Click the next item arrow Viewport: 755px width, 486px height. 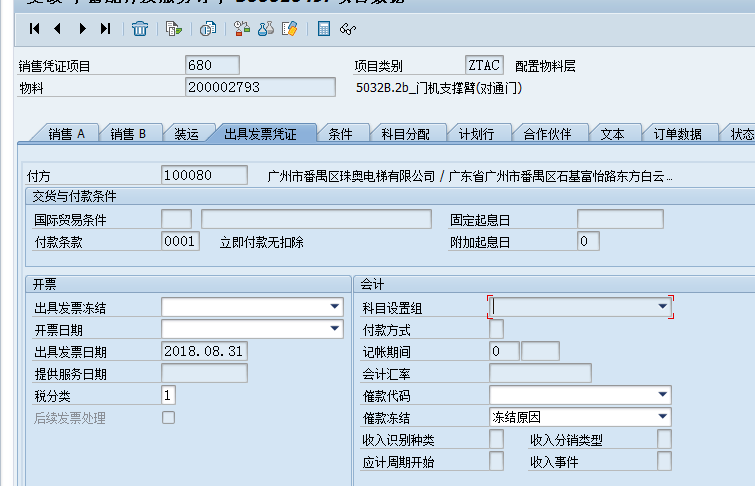coord(82,29)
